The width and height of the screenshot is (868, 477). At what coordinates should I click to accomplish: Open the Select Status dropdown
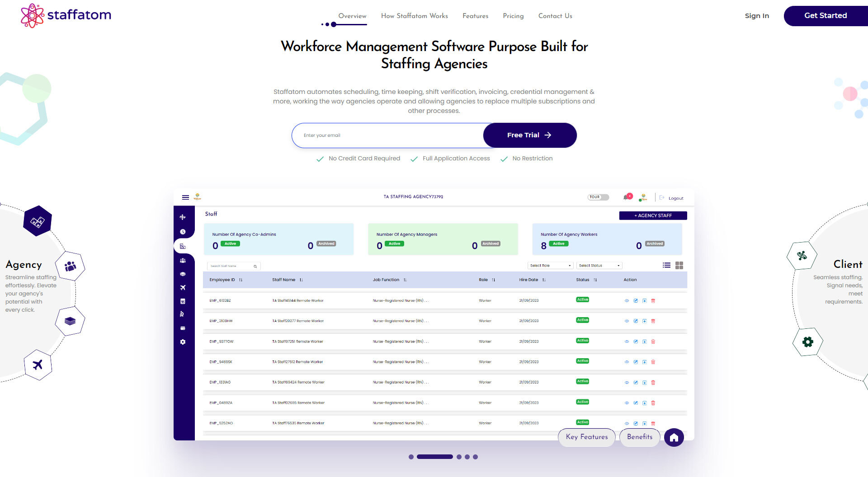pos(599,265)
